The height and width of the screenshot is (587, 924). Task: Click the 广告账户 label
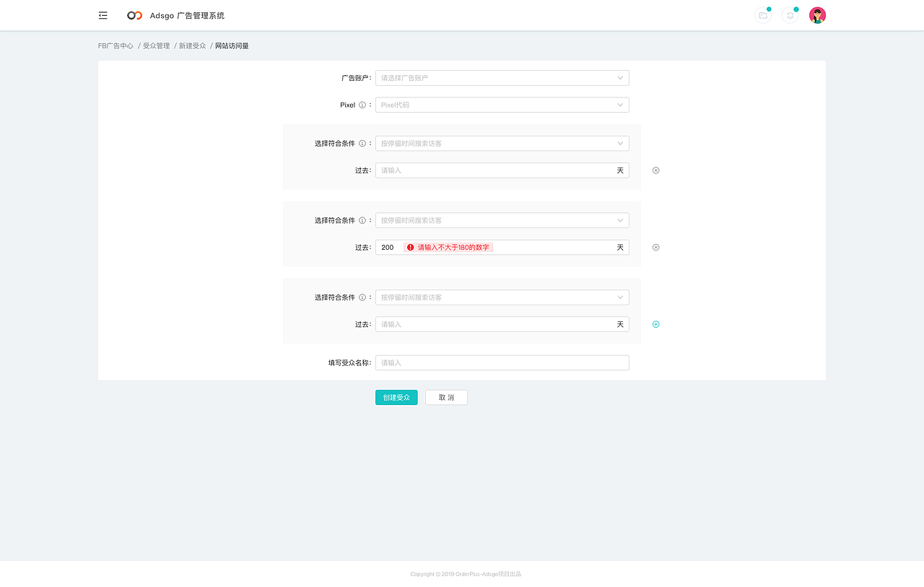pos(356,78)
